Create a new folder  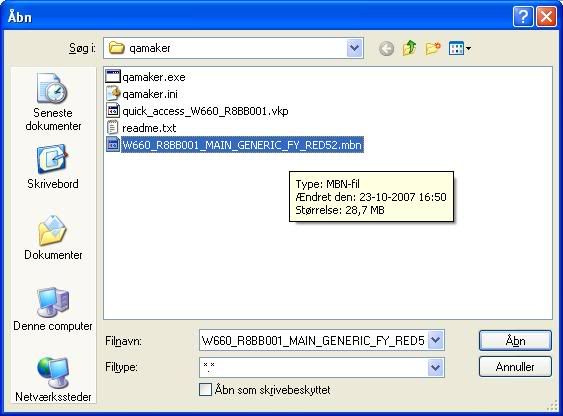(433, 48)
